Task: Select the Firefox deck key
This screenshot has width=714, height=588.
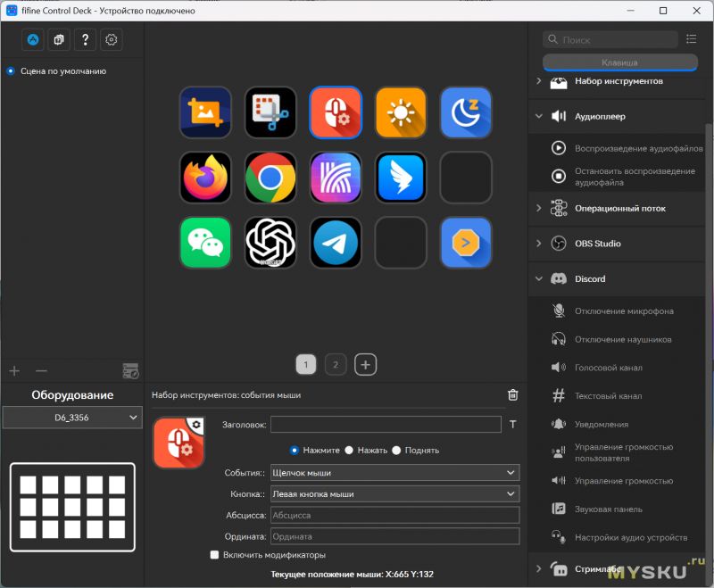Action: click(x=205, y=178)
